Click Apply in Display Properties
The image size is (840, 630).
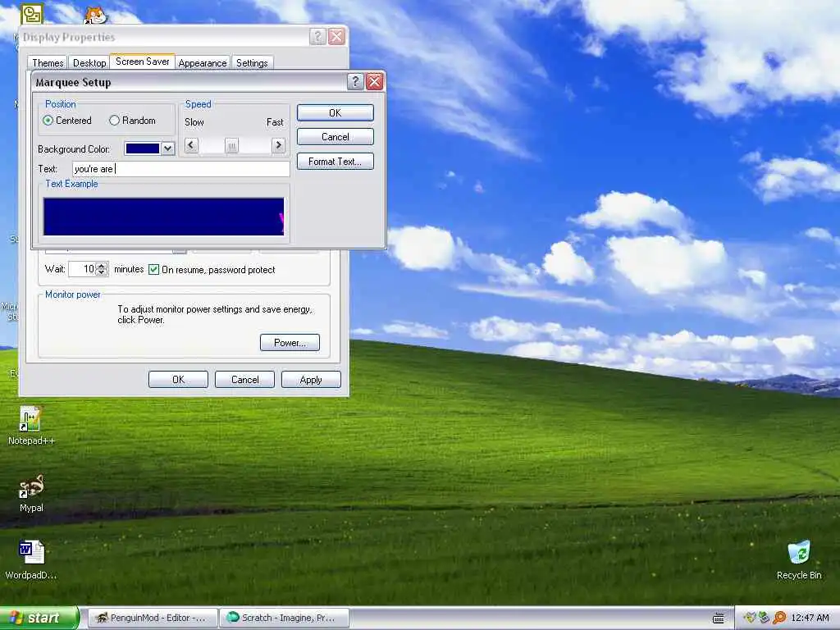tap(311, 379)
